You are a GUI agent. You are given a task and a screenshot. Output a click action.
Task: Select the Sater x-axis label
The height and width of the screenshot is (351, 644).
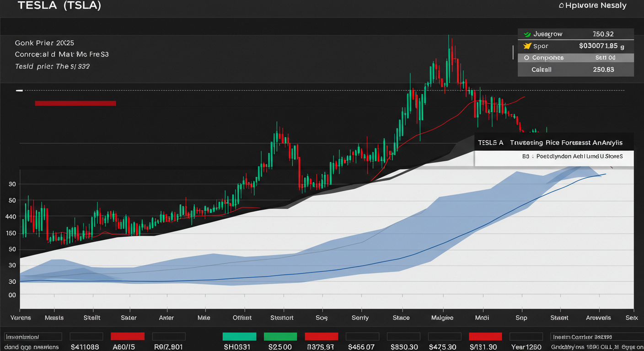pyautogui.click(x=129, y=318)
